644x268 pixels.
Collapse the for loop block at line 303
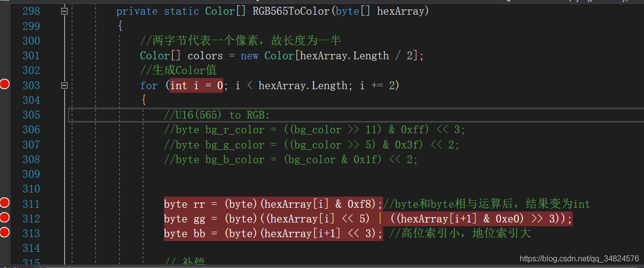tap(64, 85)
